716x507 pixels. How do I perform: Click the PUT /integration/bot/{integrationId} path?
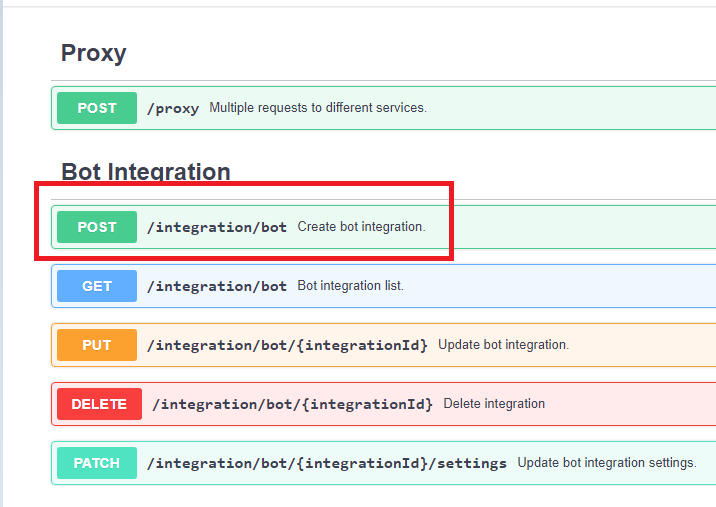pos(287,345)
